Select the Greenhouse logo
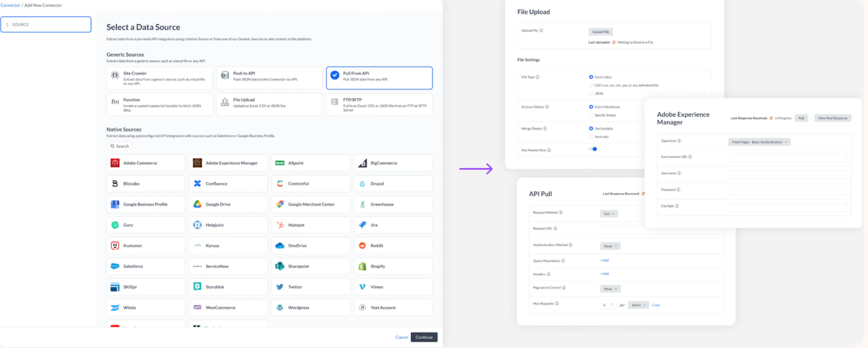The image size is (868, 348). (362, 204)
